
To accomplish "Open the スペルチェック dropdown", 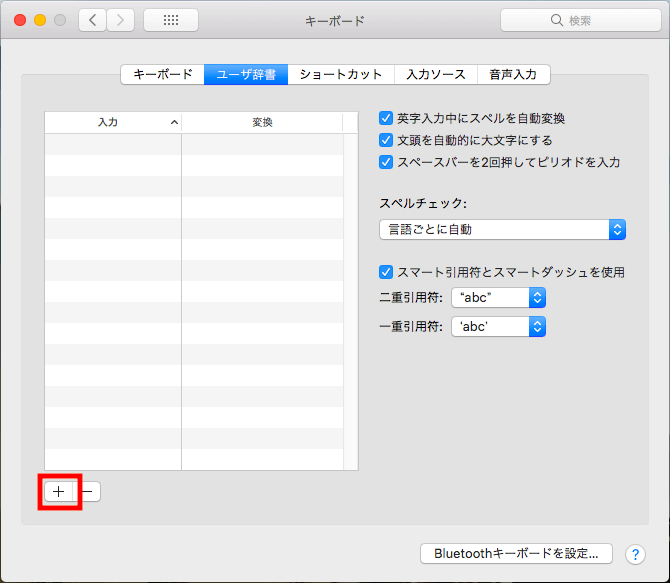I will [502, 230].
